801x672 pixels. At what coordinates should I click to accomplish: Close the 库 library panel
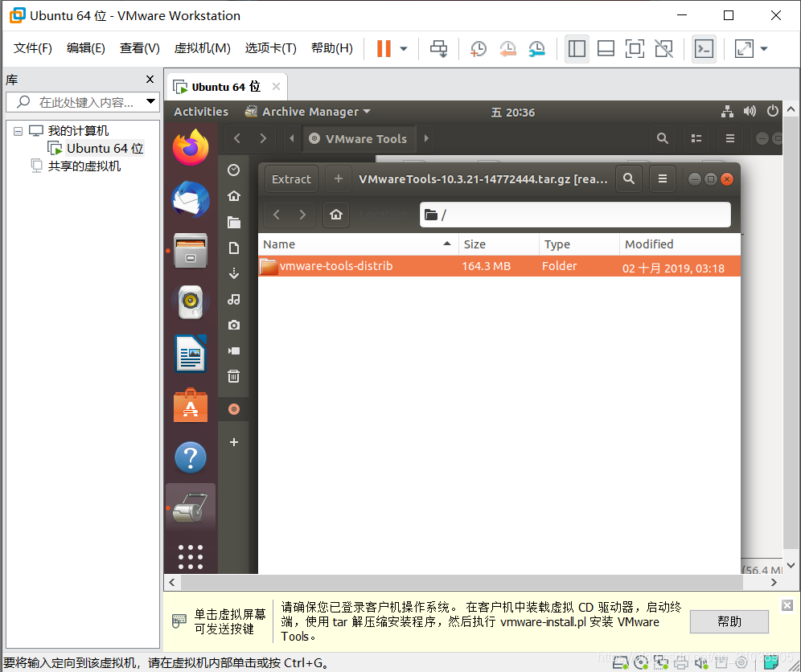click(150, 79)
